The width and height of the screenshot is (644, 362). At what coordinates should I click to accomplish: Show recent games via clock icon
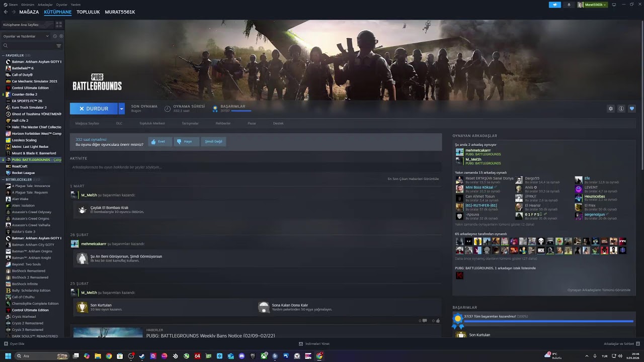pyautogui.click(x=55, y=36)
